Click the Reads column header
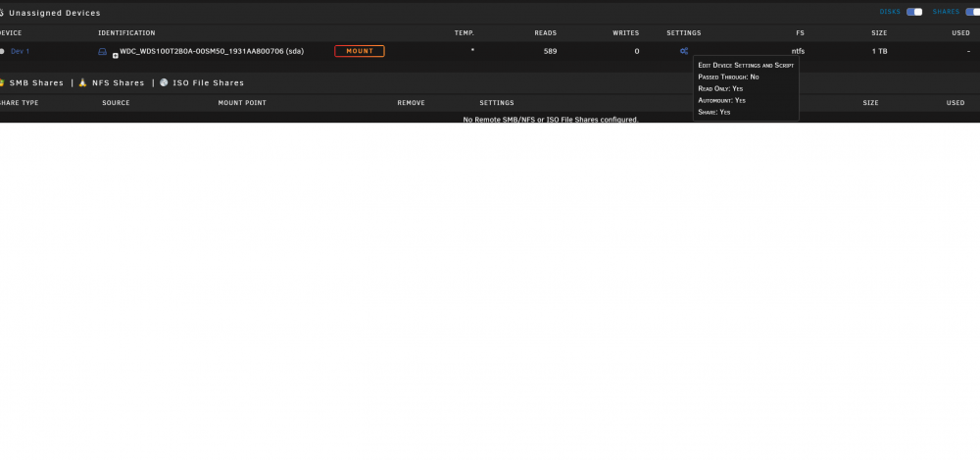The image size is (980, 460). [546, 33]
